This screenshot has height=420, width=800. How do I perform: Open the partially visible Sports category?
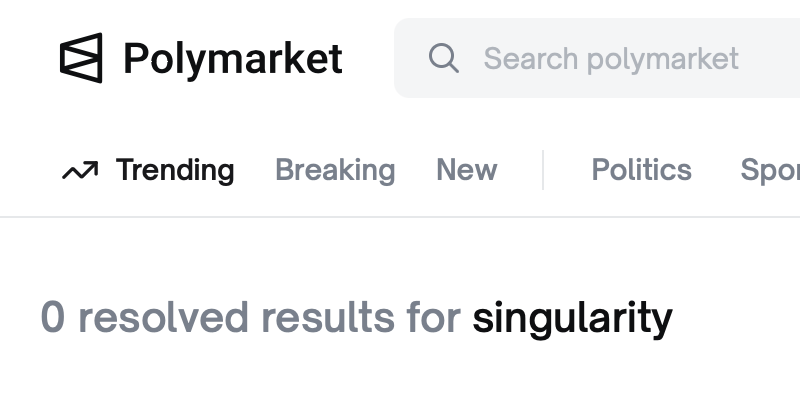pos(769,170)
